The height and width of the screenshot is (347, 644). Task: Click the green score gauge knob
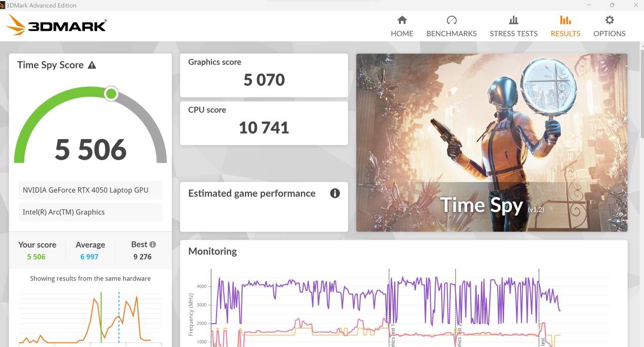click(x=111, y=93)
